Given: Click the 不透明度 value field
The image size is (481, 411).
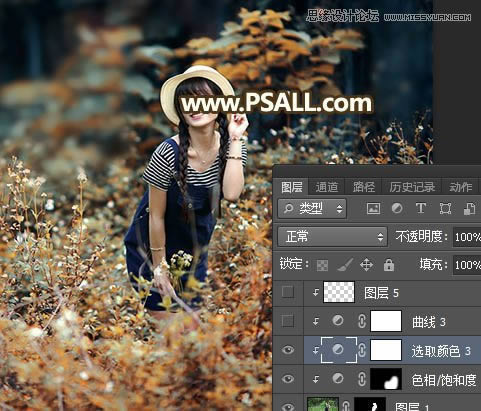Looking at the screenshot, I should point(467,237).
